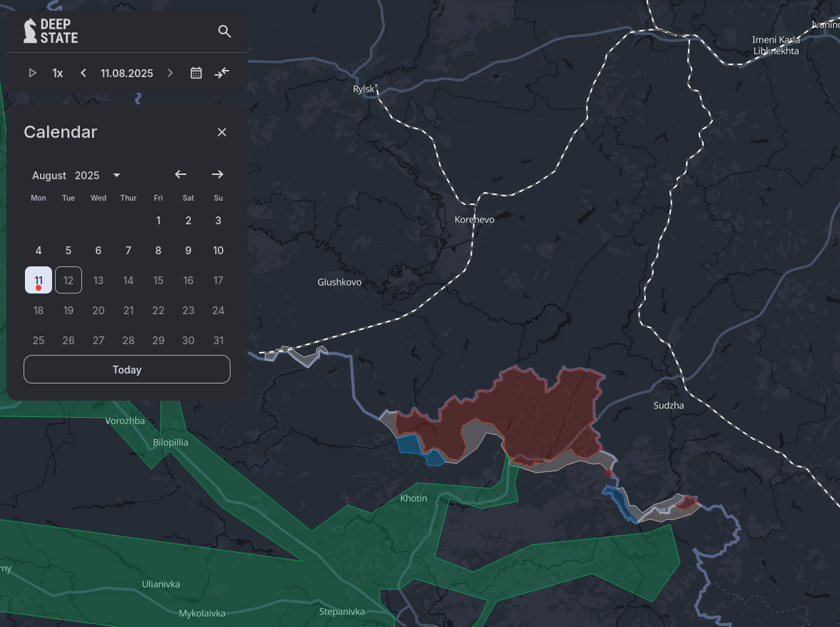The height and width of the screenshot is (627, 840).
Task: Click the Today button
Action: 127,369
